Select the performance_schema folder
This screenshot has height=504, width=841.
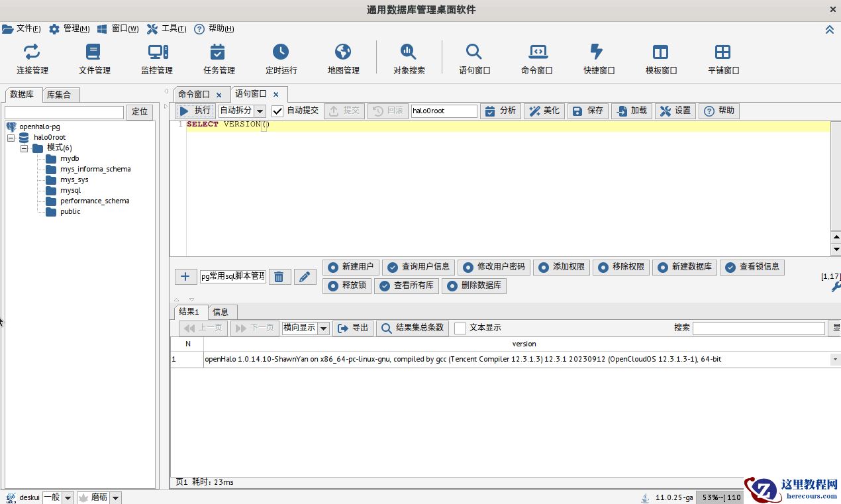(x=87, y=201)
